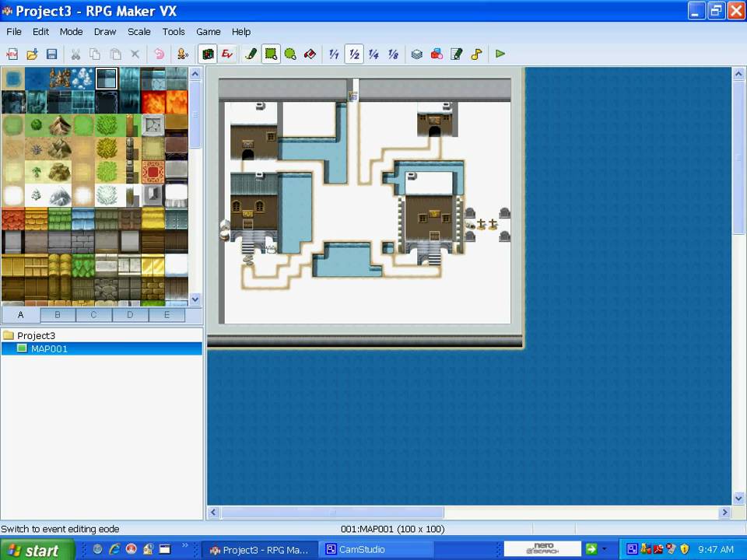
Task: Open the Resource Manager icon
Action: [x=437, y=54]
